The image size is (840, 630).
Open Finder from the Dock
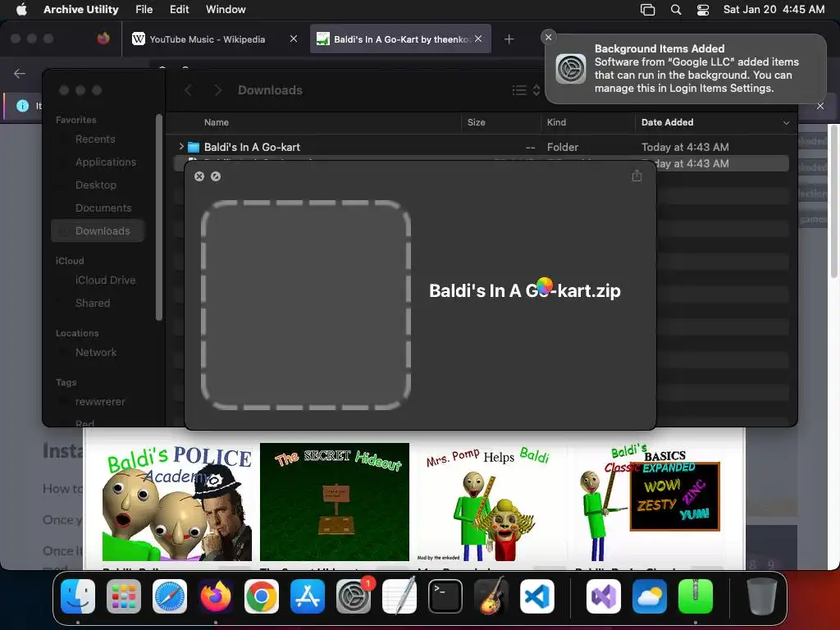pyautogui.click(x=78, y=596)
